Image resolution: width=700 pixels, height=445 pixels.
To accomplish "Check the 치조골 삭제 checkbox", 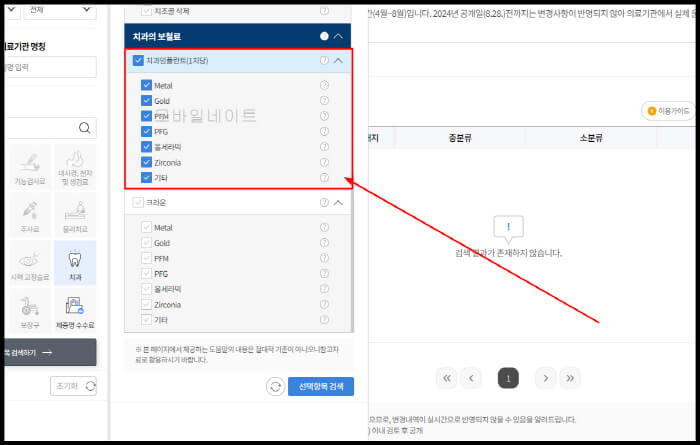I will [x=146, y=11].
